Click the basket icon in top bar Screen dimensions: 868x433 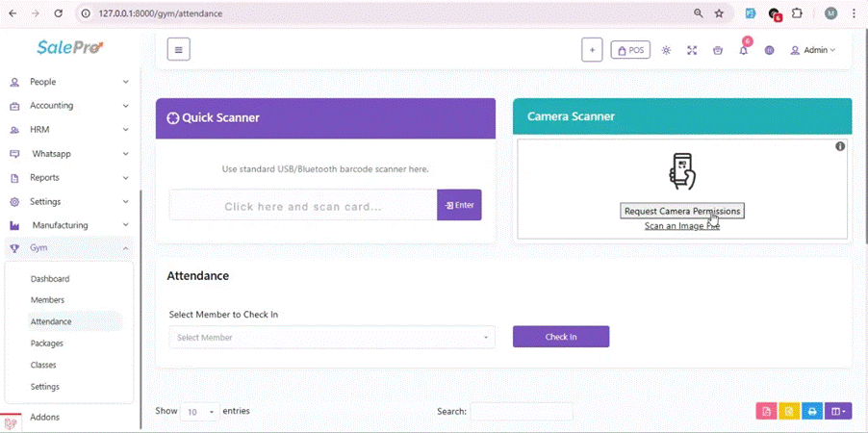(718, 50)
